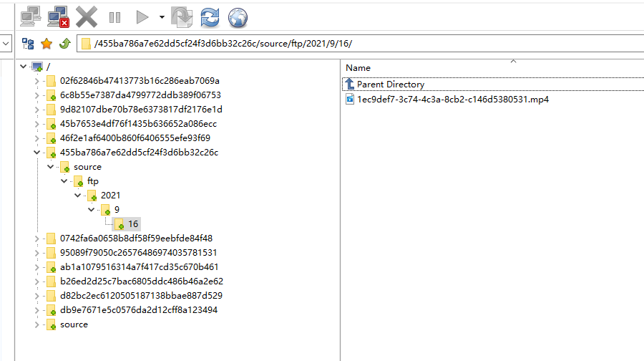The height and width of the screenshot is (361, 644).
Task: Toggle the folder tree view icon
Action: (x=28, y=44)
